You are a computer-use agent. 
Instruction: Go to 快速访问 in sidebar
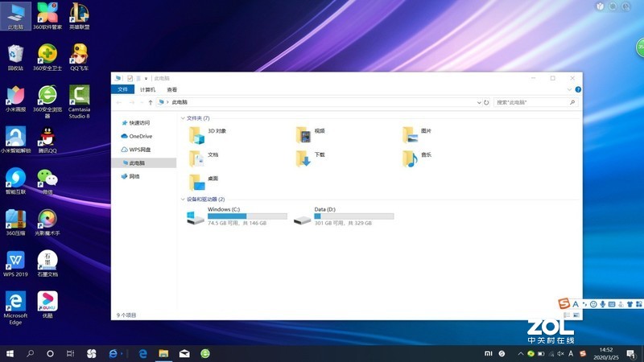click(138, 123)
